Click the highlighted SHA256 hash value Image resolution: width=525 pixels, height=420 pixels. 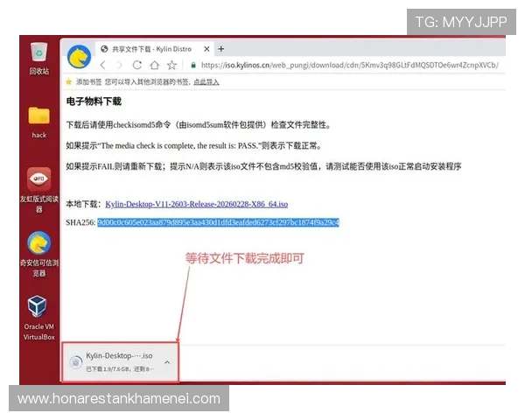click(218, 222)
